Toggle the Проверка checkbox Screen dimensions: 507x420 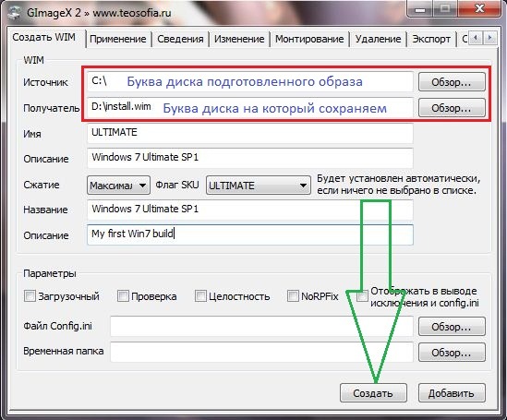tap(123, 295)
